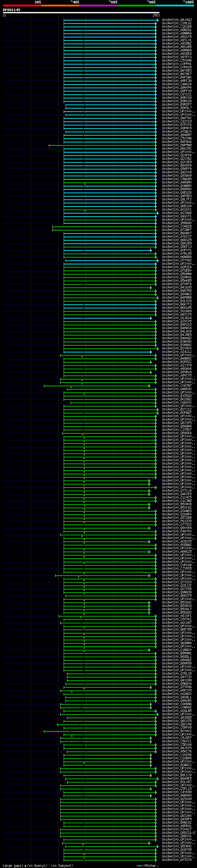
Task: Click the UniRef100_Q0PXY1 label
Action: point(177,250)
